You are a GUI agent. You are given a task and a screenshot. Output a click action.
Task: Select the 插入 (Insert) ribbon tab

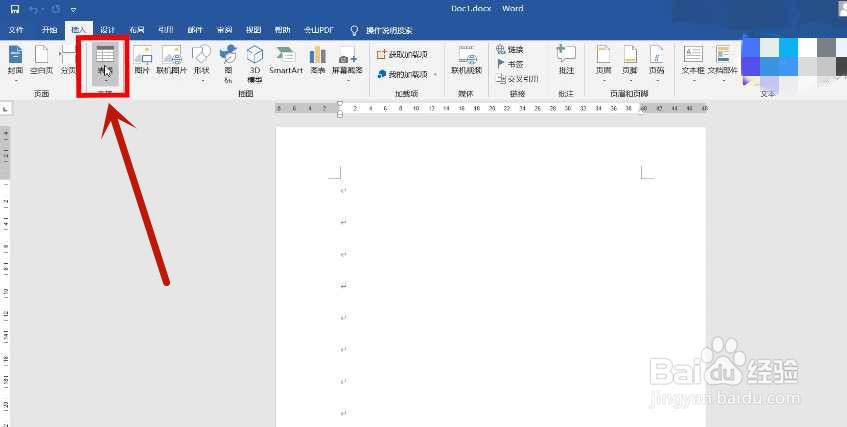(79, 30)
